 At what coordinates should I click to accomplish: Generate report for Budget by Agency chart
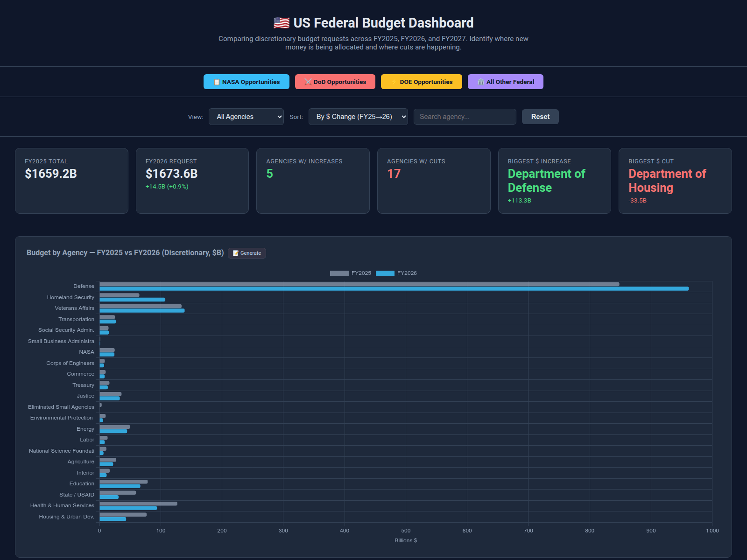pos(247,253)
